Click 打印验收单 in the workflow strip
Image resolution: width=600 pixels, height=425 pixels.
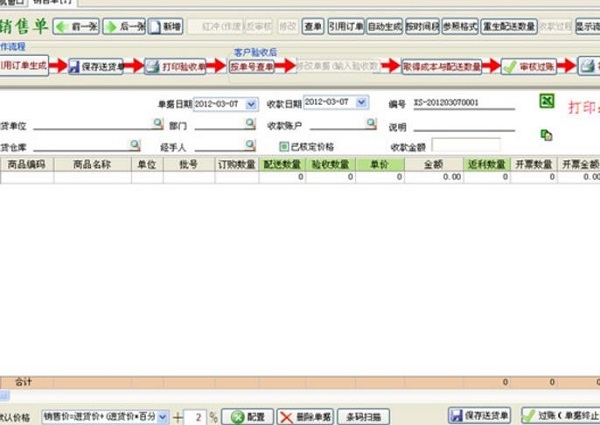[176, 67]
